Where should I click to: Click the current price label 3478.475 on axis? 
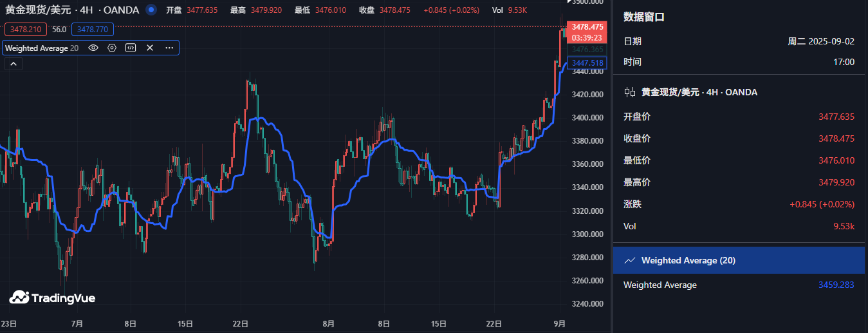point(587,27)
